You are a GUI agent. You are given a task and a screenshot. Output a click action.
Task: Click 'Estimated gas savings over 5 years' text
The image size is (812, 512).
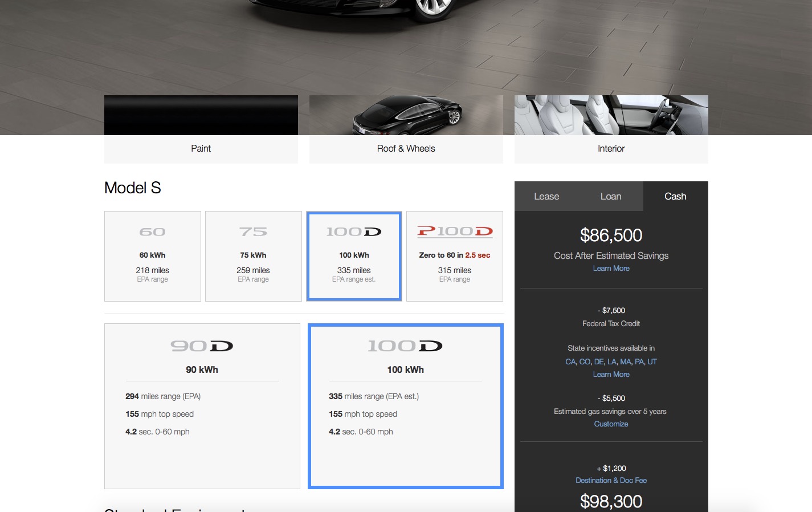pyautogui.click(x=610, y=412)
